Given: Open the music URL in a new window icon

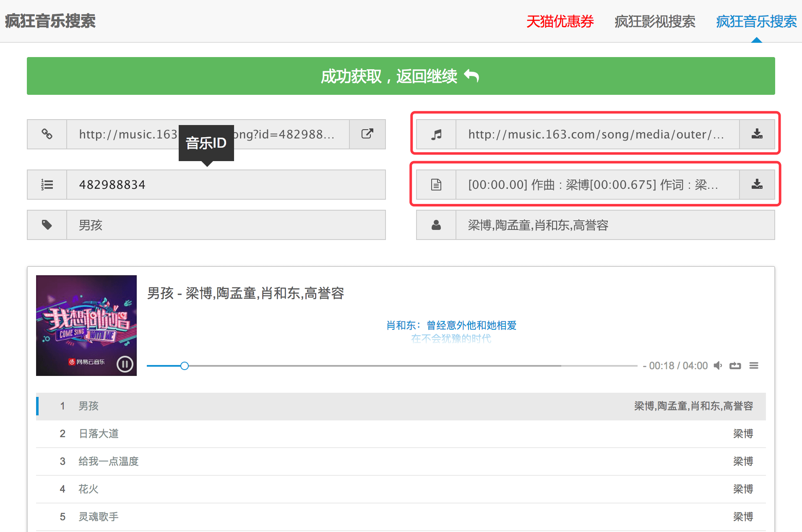Looking at the screenshot, I should [x=367, y=134].
